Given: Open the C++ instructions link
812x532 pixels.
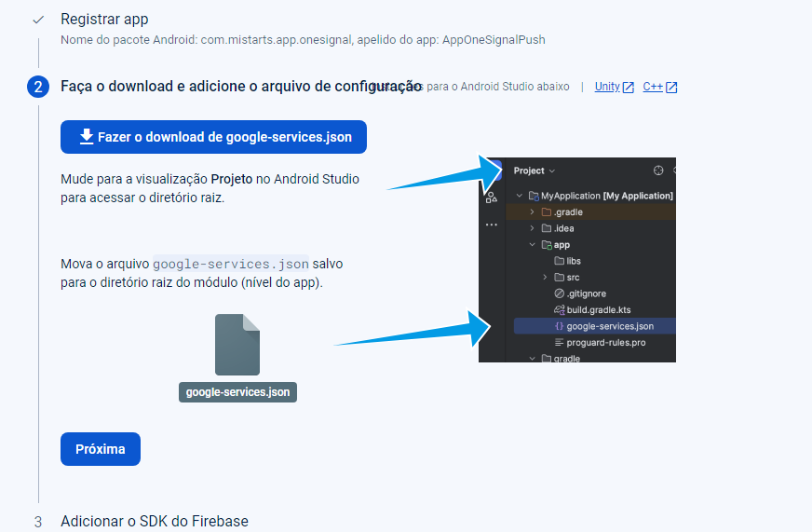Looking at the screenshot, I should [x=659, y=87].
